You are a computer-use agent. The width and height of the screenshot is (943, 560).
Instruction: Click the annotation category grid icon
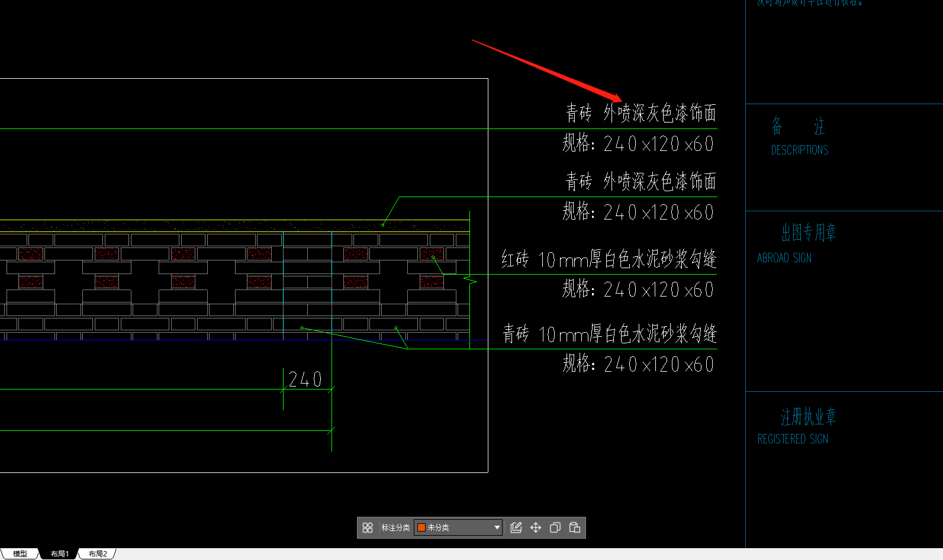pyautogui.click(x=368, y=527)
